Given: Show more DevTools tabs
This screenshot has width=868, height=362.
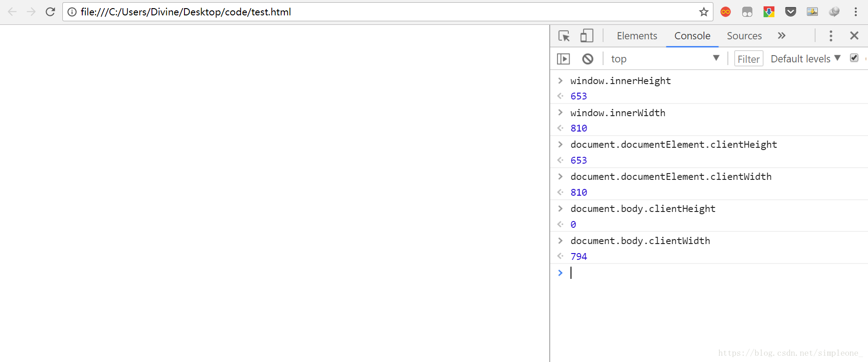Looking at the screenshot, I should (x=782, y=35).
